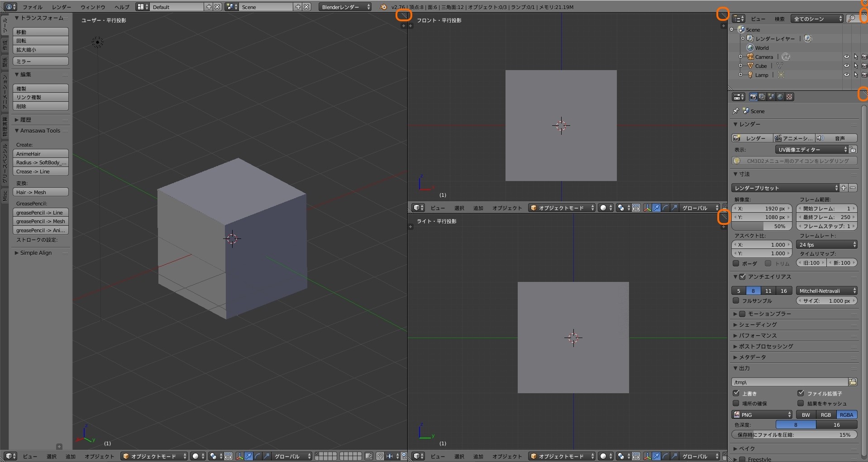The width and height of the screenshot is (868, 462).
Task: Delete the Default screen layout with X
Action: [217, 7]
